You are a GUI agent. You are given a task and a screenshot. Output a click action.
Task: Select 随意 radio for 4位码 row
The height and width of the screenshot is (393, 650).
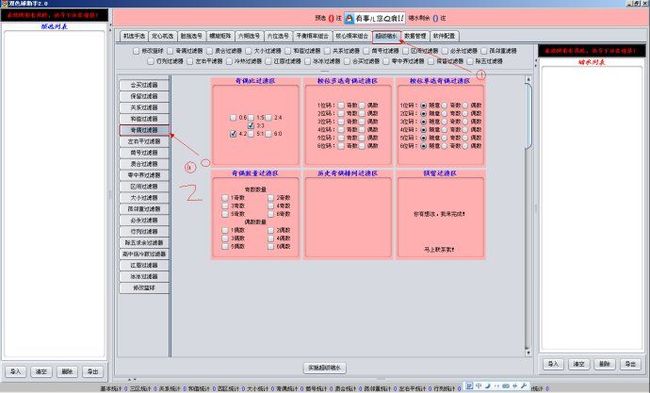(424, 130)
